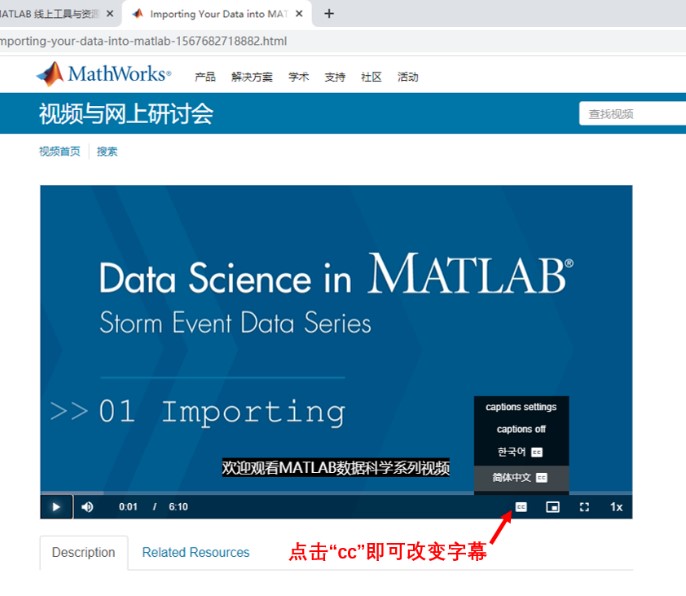686x596 pixels.
Task: Open the 活动 navigation menu
Action: 408,77
